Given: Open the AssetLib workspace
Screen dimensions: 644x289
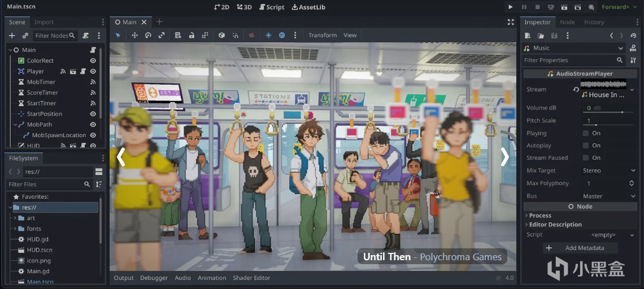Looking at the screenshot, I should pos(308,7).
